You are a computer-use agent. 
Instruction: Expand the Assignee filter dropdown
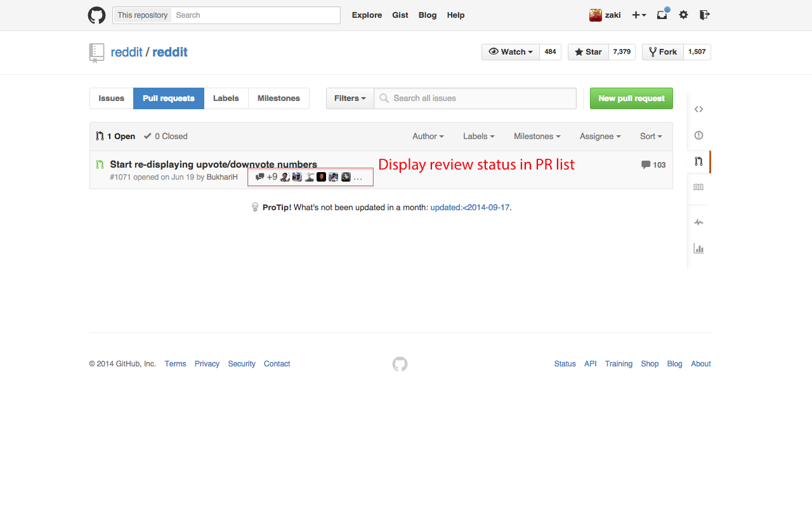click(x=600, y=136)
